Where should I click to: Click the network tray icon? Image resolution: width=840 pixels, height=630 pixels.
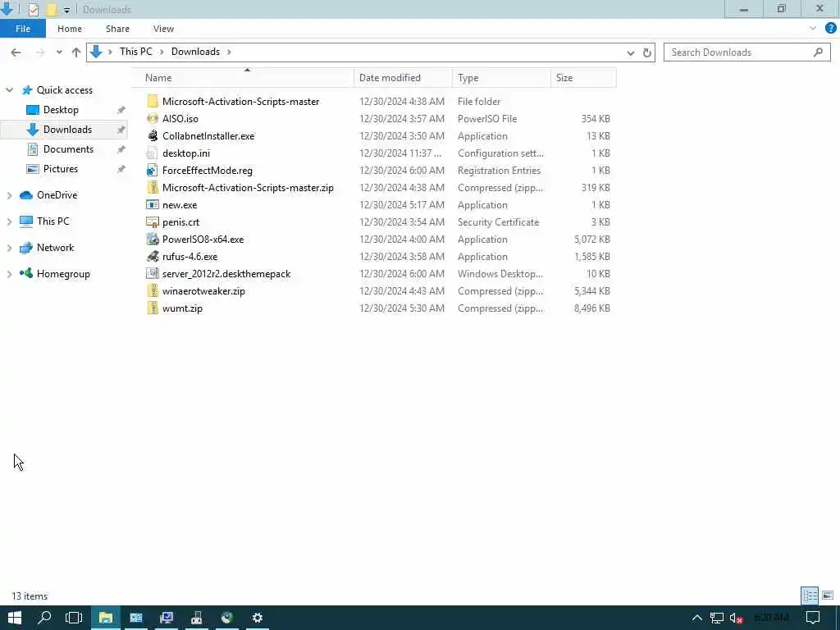point(717,619)
